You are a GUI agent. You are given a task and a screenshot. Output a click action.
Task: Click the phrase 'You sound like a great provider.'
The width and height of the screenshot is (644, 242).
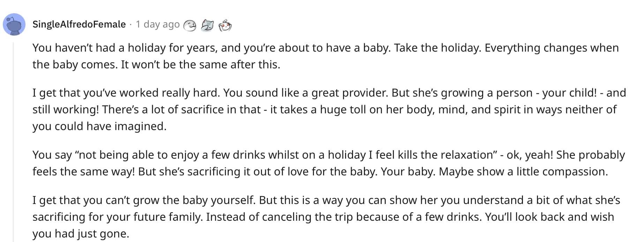click(306, 93)
